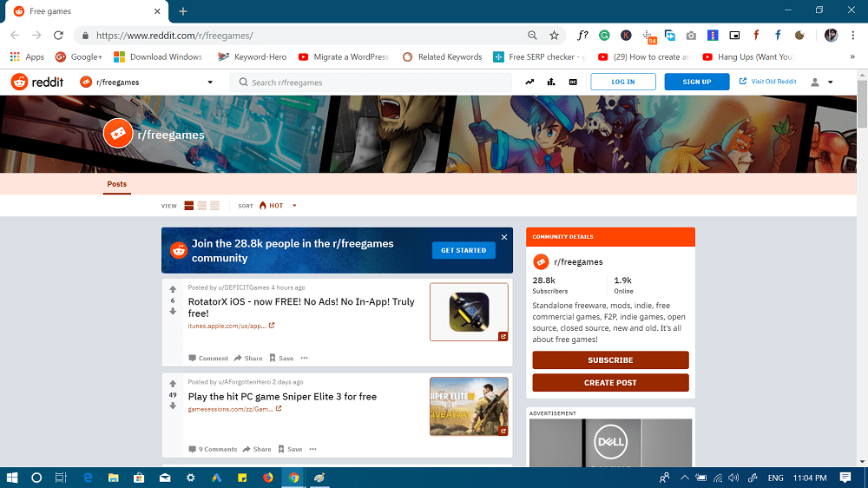The width and height of the screenshot is (868, 488).
Task: Click the LOG IN button
Action: [x=622, y=82]
